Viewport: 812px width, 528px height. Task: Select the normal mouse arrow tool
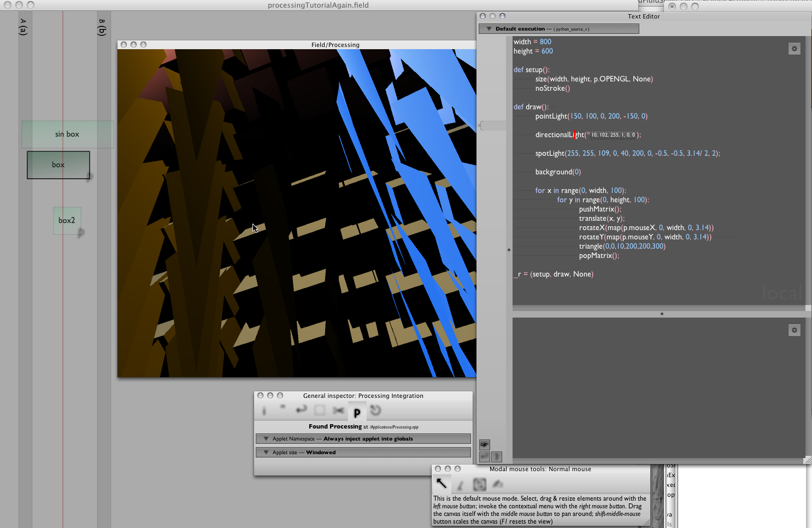tap(442, 484)
